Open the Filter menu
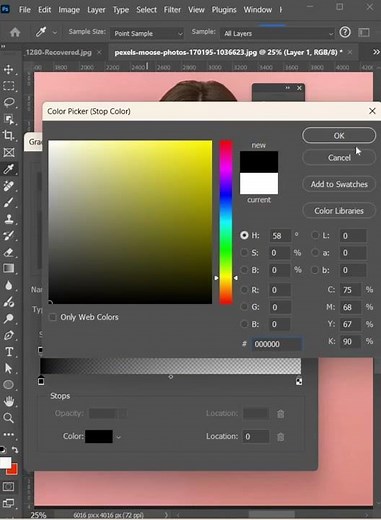Image resolution: width=381 pixels, height=520 pixels. [172, 10]
